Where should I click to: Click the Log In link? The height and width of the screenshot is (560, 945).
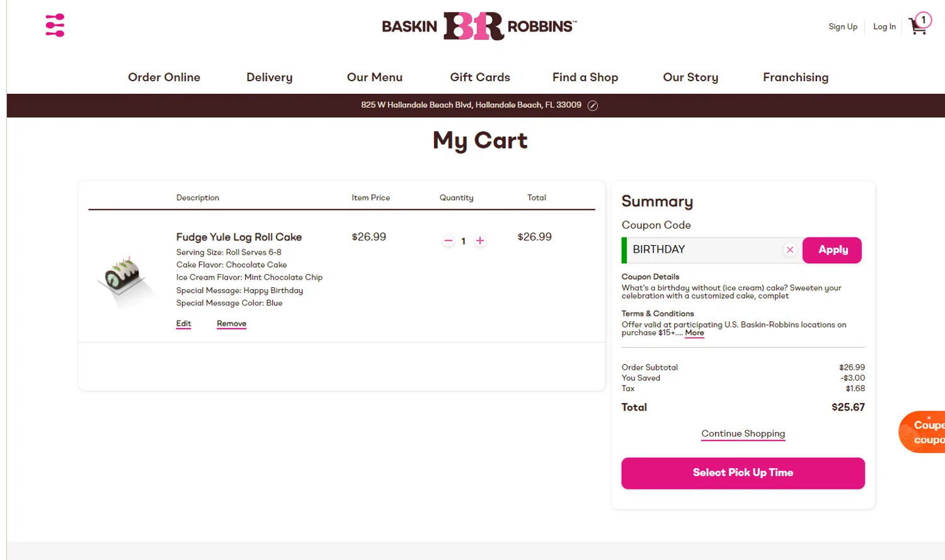[885, 26]
